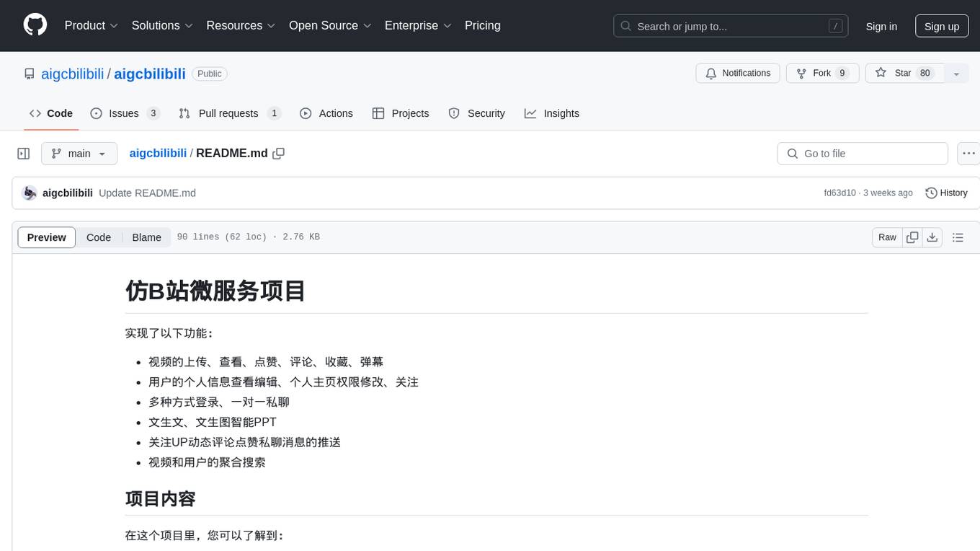Viewport: 980px width, 551px height.
Task: Copy the README.md file path
Action: click(279, 153)
